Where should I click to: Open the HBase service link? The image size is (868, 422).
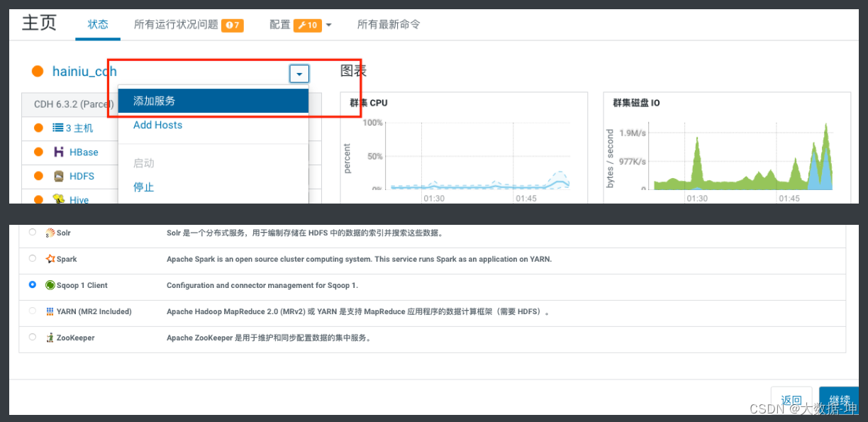click(x=84, y=152)
